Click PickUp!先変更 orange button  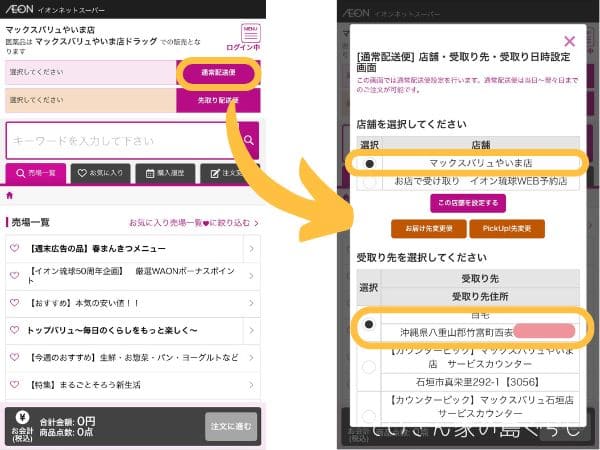[x=507, y=228]
